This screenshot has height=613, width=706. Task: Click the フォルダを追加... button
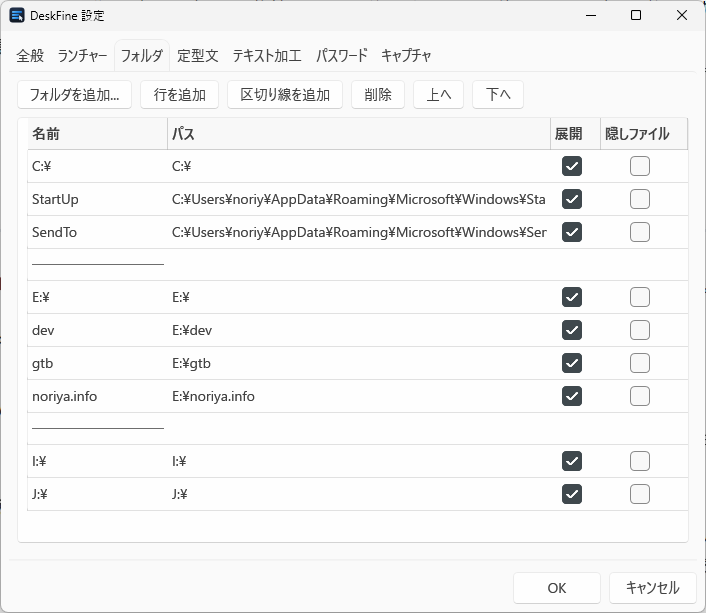(74, 95)
